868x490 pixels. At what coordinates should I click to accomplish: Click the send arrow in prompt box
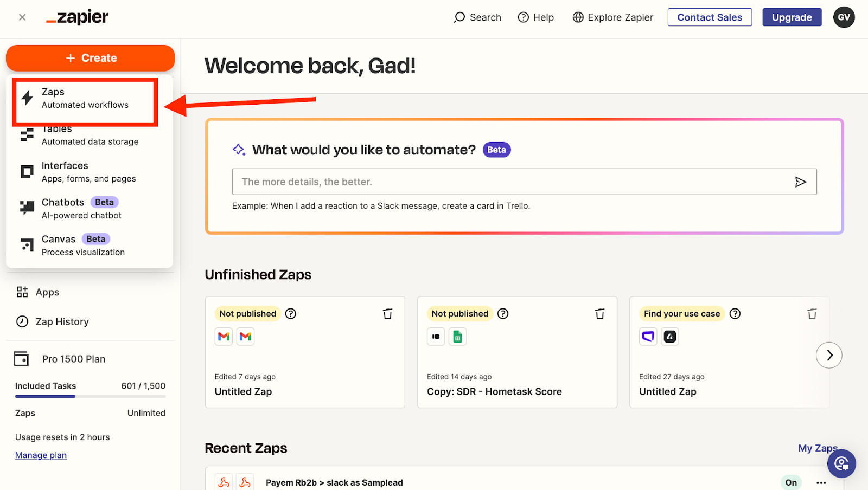click(801, 182)
